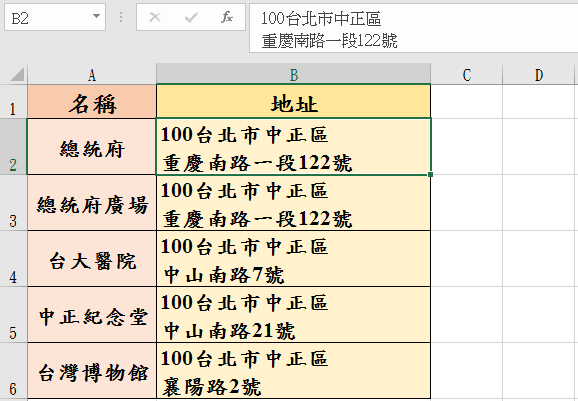Screen dimensions: 578x401
Task: Select the 中山南路7號 address cell
Action: [x=293, y=259]
